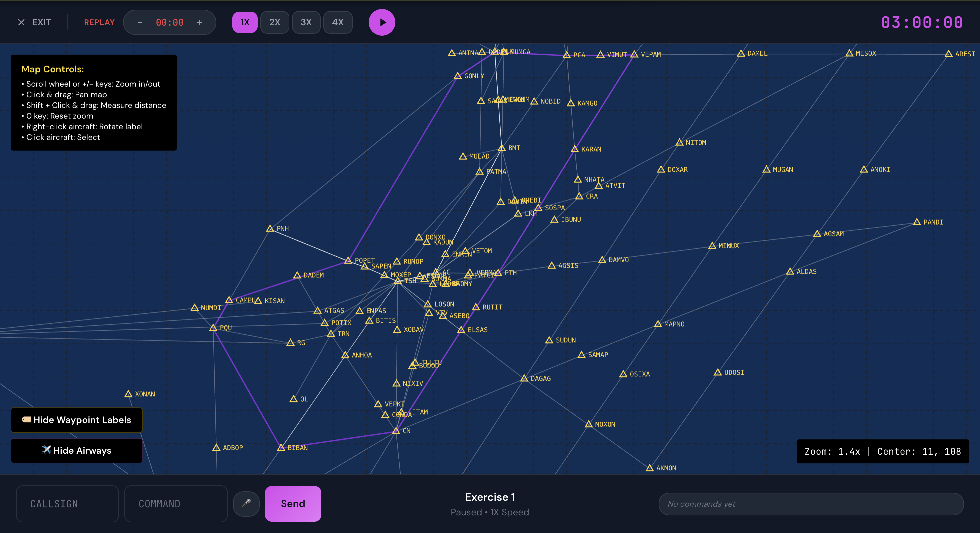Select 4X playback speed

[x=338, y=22]
